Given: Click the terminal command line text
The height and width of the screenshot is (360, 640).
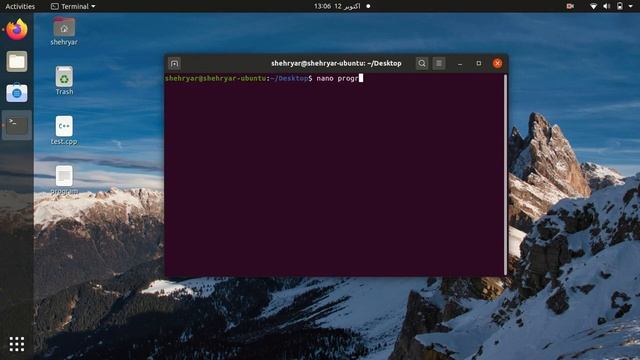Looking at the screenshot, I should [x=264, y=78].
